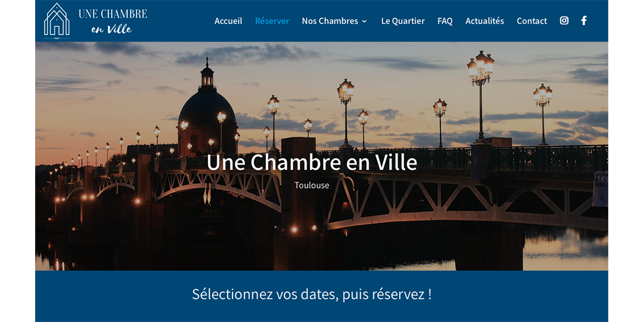Click the house logo icon
The height and width of the screenshot is (322, 644).
[57, 20]
